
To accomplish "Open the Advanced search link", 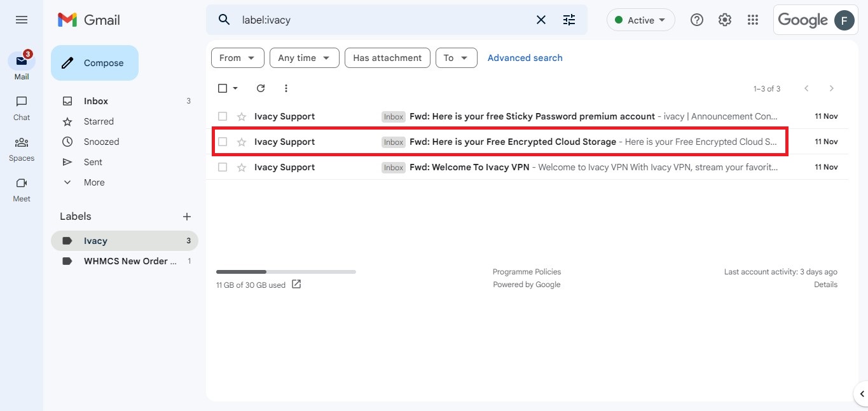I will [x=525, y=58].
